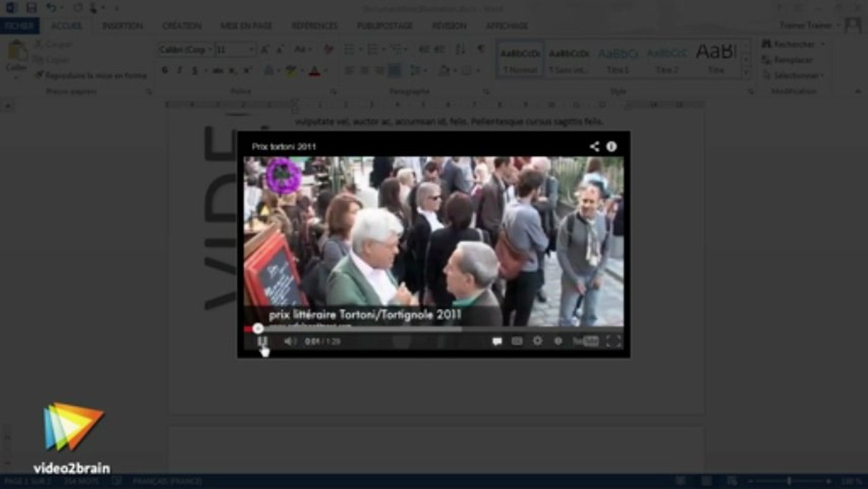Toggle subscript formatting
Screen dimensions: 868x489
233,71
